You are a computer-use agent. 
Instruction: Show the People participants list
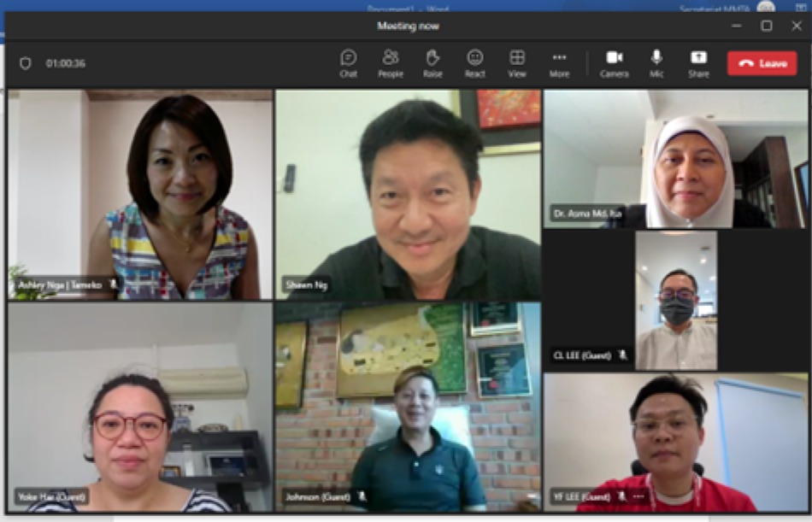click(x=391, y=63)
